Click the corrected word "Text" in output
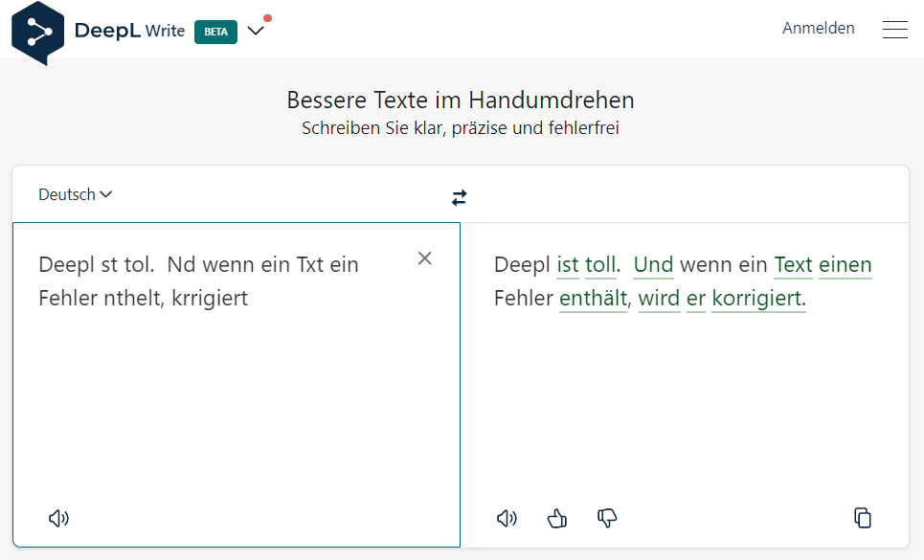This screenshot has width=924, height=560. click(x=793, y=264)
